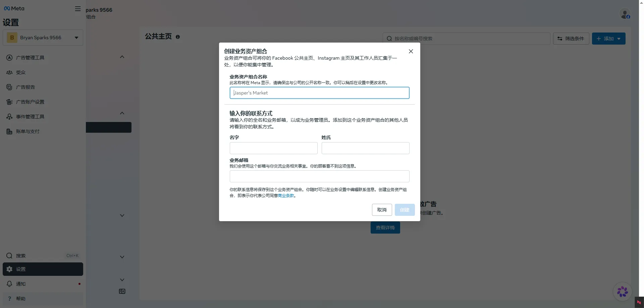Click the 创建 button
Image resolution: width=644 pixels, height=308 pixels.
pos(405,210)
